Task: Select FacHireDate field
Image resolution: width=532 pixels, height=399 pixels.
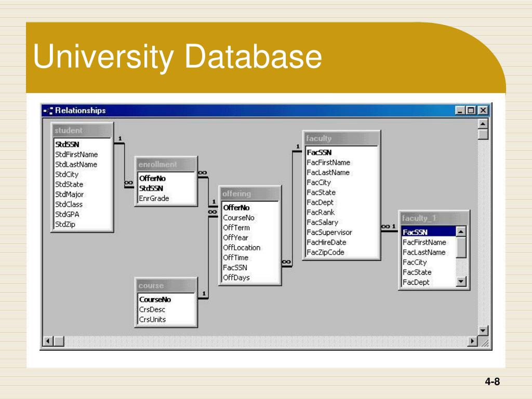Action: [326, 242]
